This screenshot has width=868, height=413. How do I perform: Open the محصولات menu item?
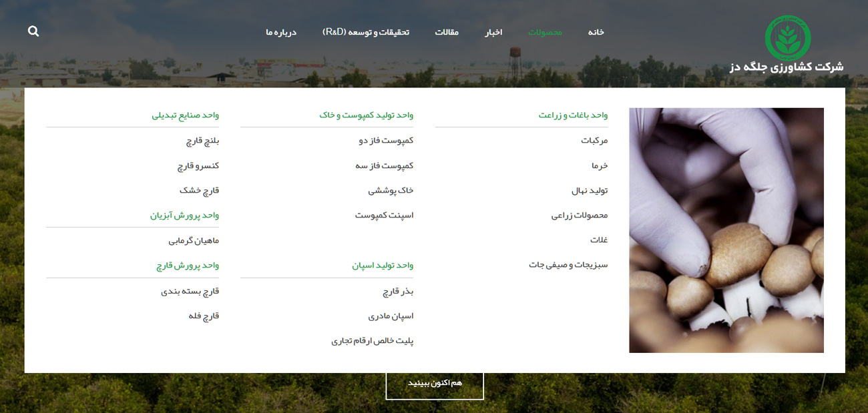tap(546, 32)
